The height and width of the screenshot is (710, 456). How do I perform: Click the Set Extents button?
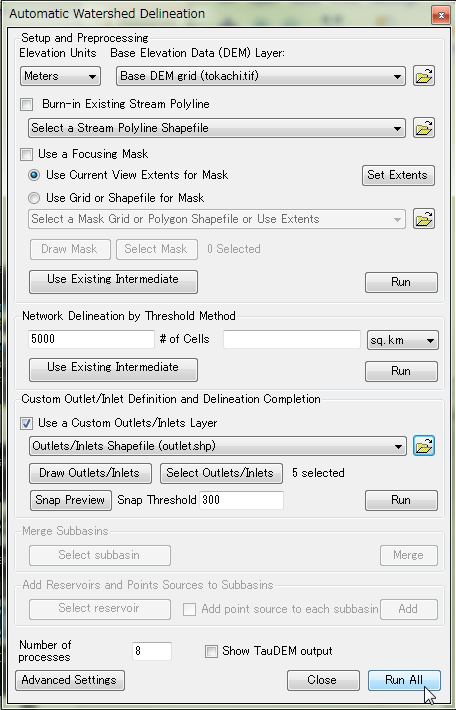(x=398, y=175)
